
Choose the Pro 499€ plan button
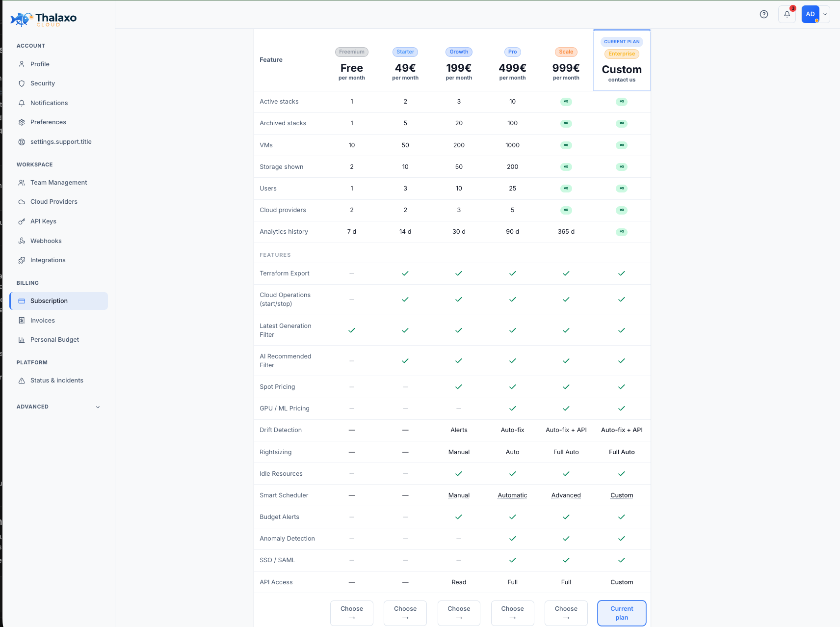(x=513, y=613)
